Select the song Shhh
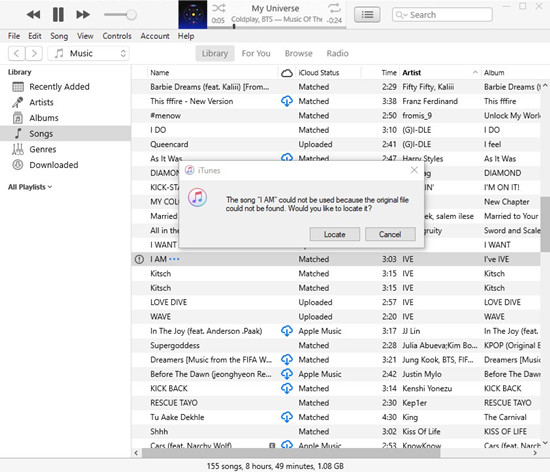This screenshot has width=550, height=472. tap(336, 432)
